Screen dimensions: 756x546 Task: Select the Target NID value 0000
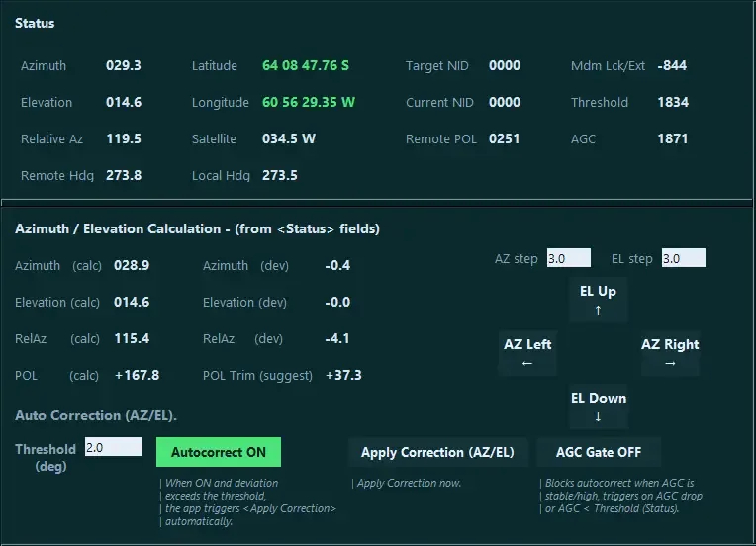pyautogui.click(x=505, y=65)
